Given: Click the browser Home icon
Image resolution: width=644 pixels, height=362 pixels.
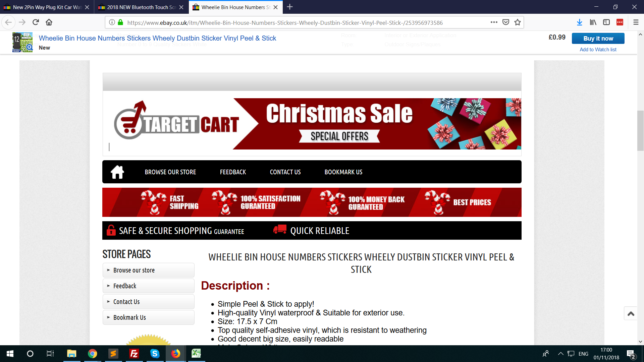Looking at the screenshot, I should (x=49, y=22).
